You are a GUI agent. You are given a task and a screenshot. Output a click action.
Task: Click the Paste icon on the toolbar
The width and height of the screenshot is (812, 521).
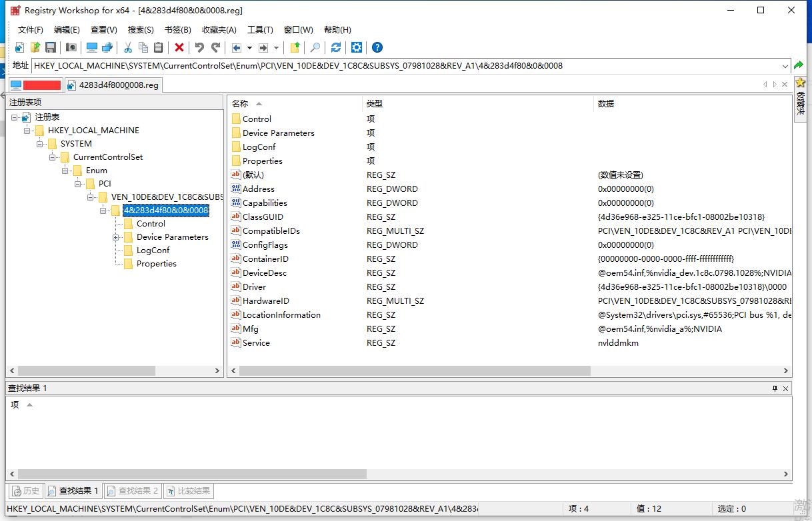[158, 47]
